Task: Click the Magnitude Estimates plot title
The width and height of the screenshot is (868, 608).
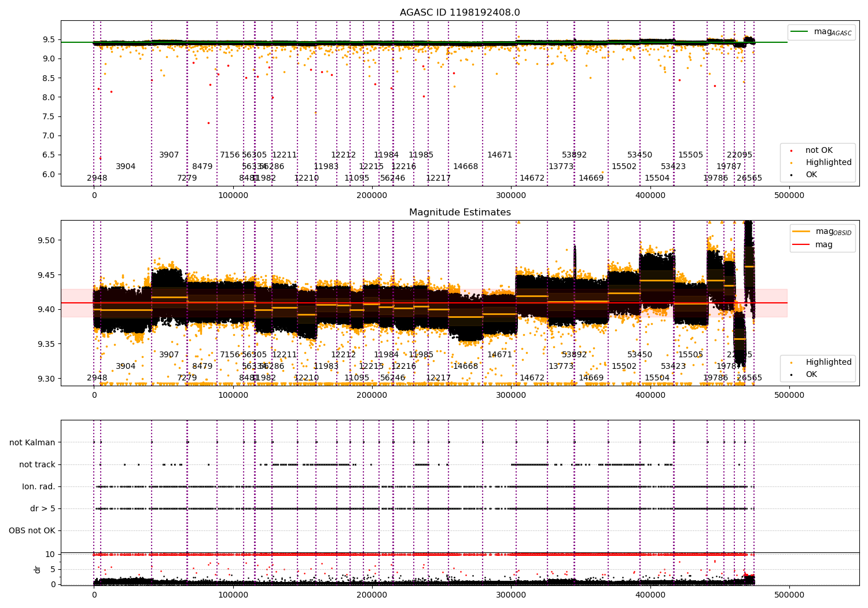Action: click(460, 213)
